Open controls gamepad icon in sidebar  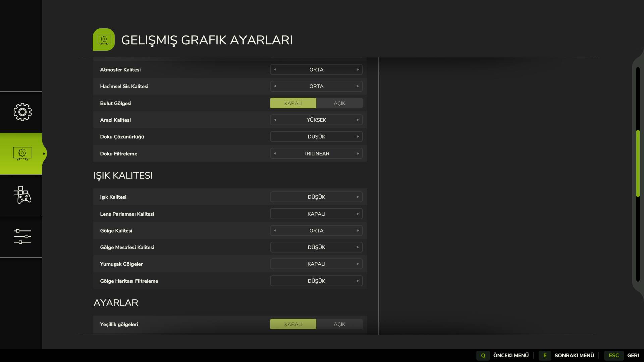click(22, 195)
